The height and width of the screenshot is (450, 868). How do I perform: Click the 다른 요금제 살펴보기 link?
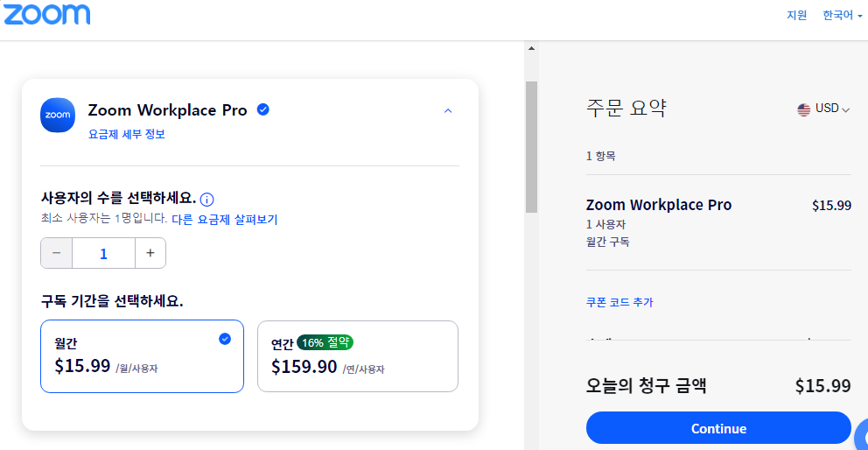224,219
